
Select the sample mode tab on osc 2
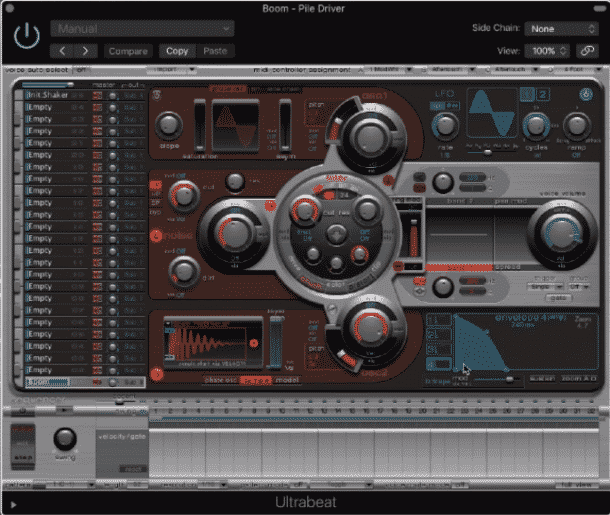tap(255, 380)
